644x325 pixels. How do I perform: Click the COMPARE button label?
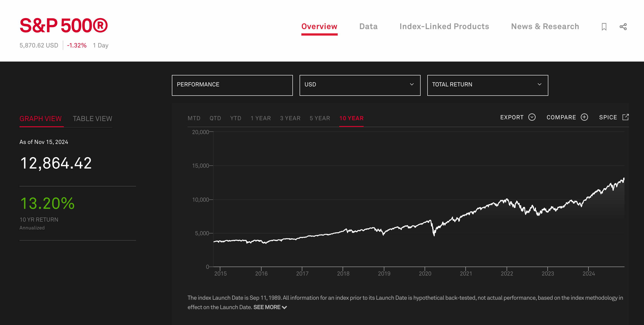pos(561,118)
